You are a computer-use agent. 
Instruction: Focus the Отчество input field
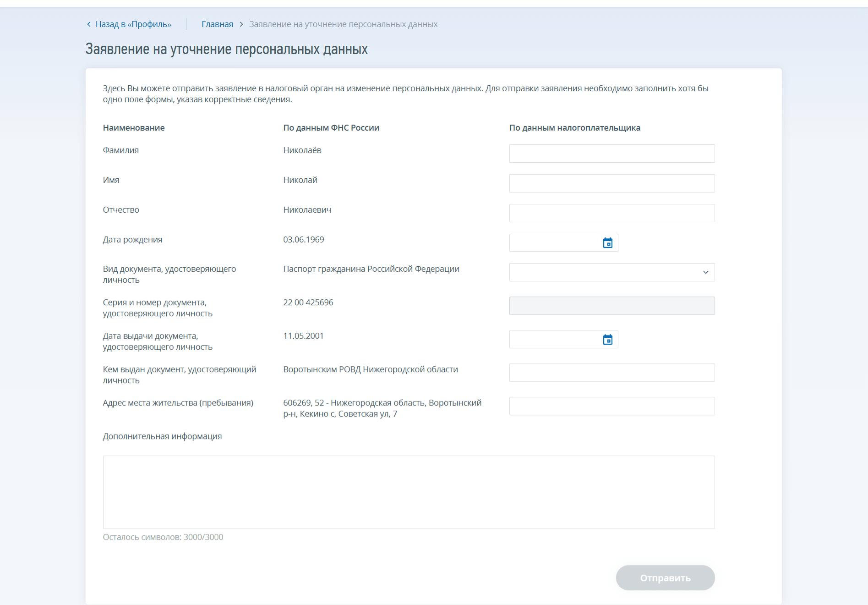tap(612, 213)
